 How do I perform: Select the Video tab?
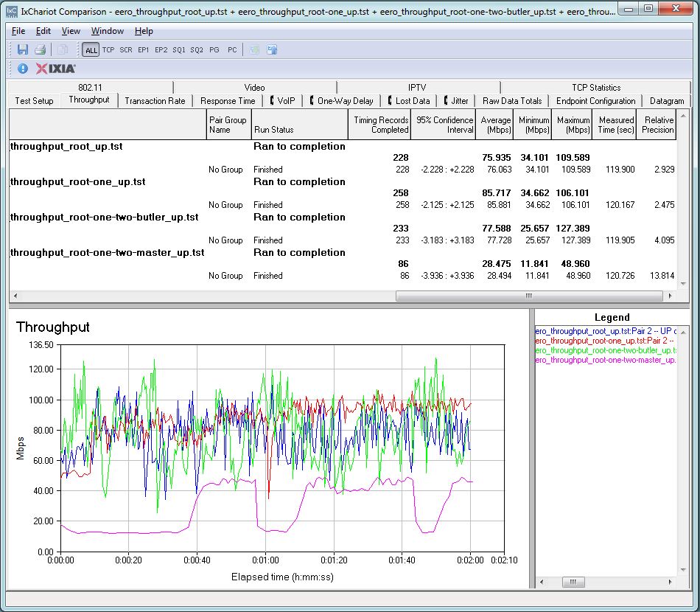pyautogui.click(x=254, y=88)
